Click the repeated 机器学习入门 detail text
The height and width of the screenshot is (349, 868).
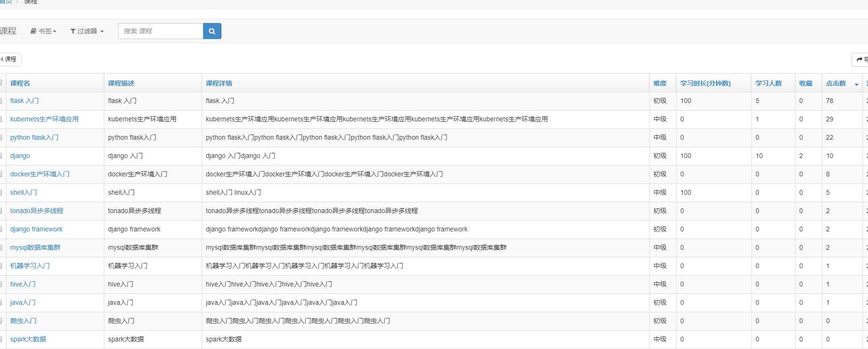(305, 266)
